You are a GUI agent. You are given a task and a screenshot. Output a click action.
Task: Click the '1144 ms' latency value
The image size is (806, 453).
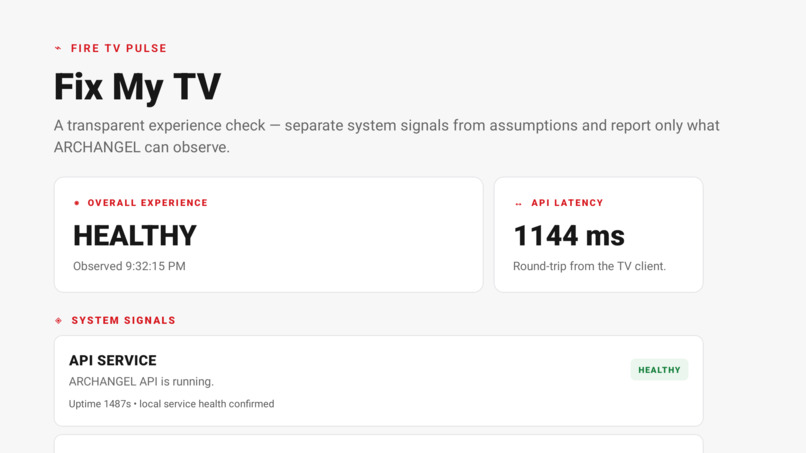(569, 236)
